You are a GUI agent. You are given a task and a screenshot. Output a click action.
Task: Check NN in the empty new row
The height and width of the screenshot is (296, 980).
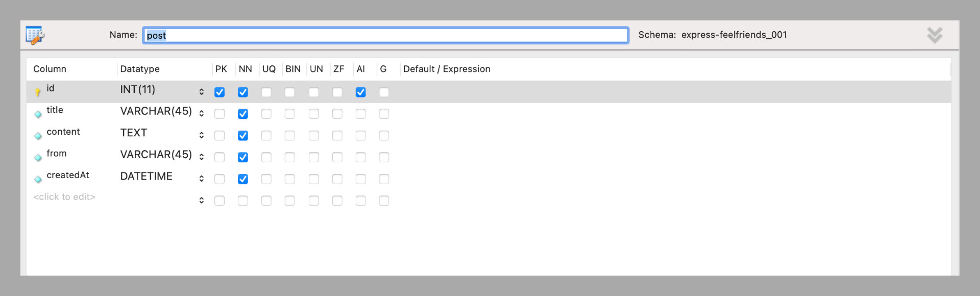coord(243,201)
